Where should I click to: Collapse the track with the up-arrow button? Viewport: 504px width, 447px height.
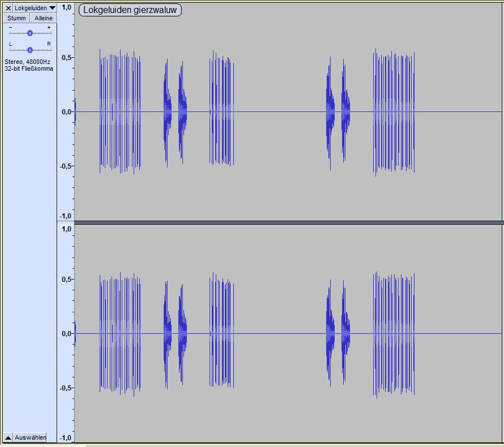8,437
